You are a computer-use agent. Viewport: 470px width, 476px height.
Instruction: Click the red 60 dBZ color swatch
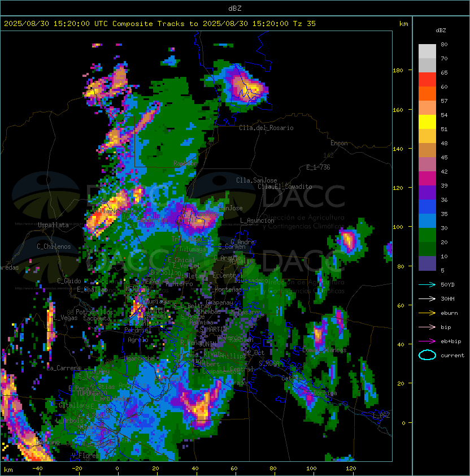click(x=427, y=80)
